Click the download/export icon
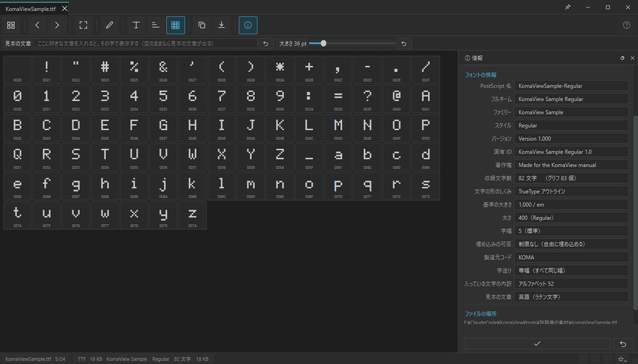 point(221,25)
